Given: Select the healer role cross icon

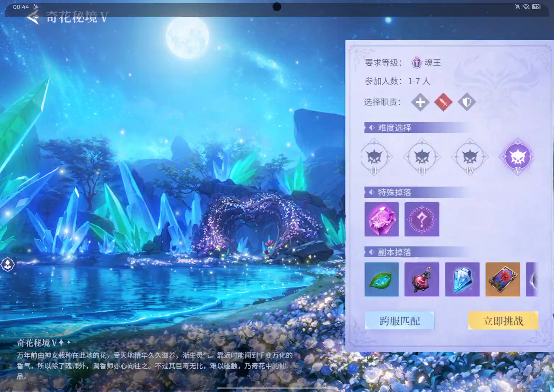Looking at the screenshot, I should tap(420, 102).
